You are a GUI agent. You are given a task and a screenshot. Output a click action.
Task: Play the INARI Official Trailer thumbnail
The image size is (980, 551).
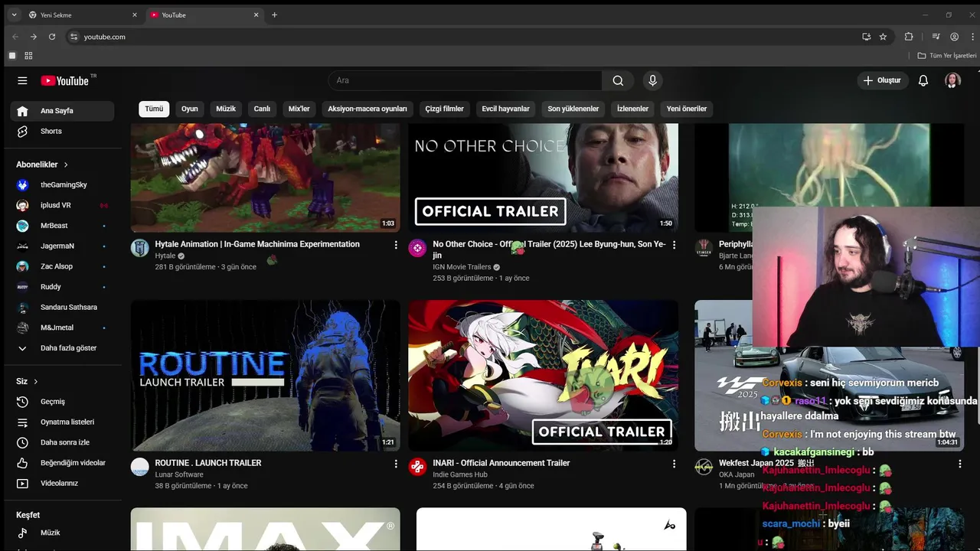543,375
